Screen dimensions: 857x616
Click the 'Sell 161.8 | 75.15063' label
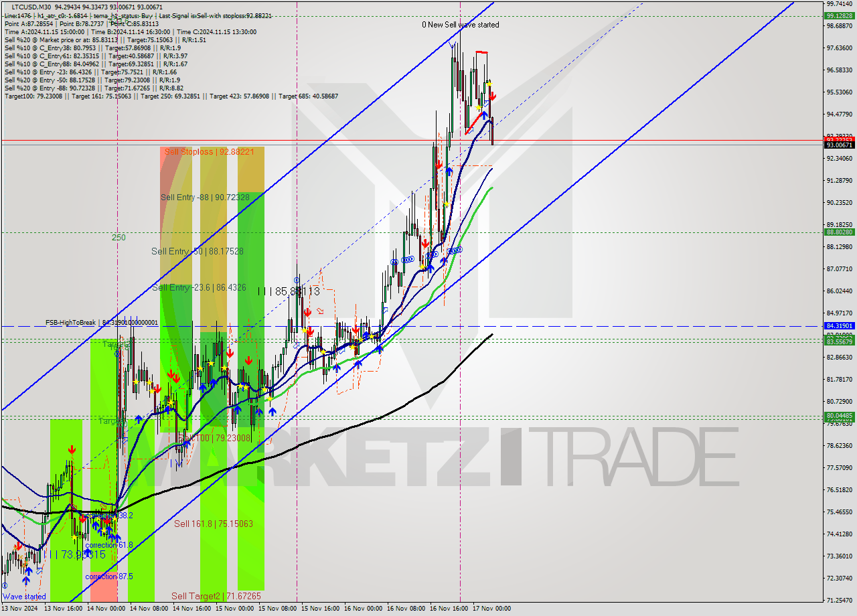[214, 524]
